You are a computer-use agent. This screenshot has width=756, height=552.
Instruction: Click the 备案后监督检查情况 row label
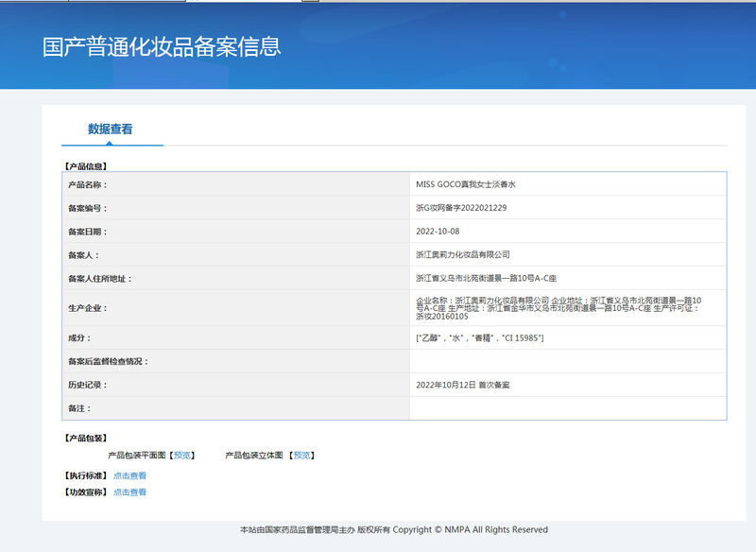(x=108, y=362)
